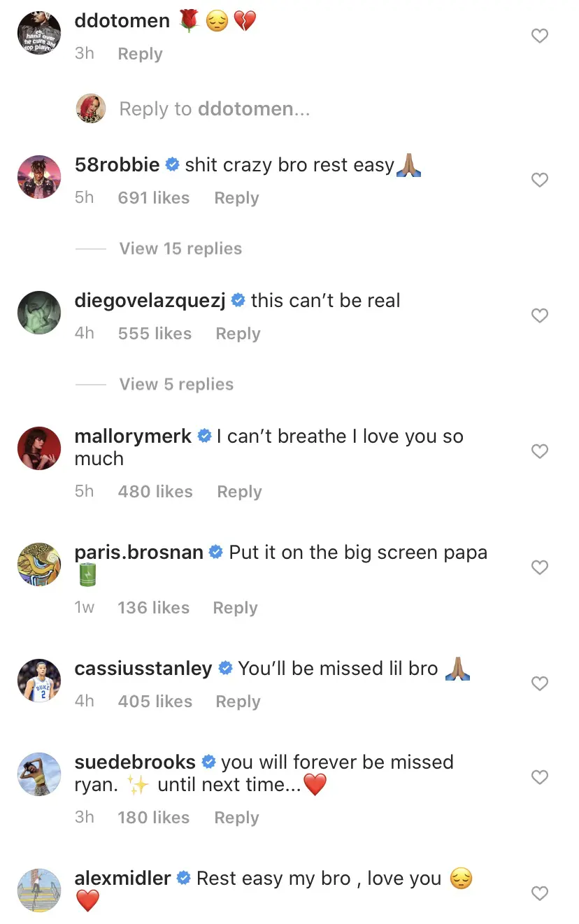579x924 pixels.
Task: Like the comment by ddotomen
Action: [540, 36]
